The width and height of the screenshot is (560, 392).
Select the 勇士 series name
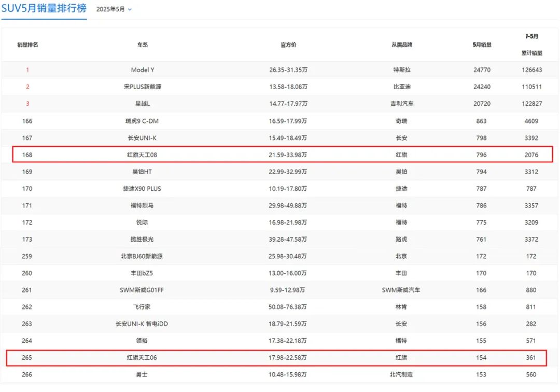point(142,374)
